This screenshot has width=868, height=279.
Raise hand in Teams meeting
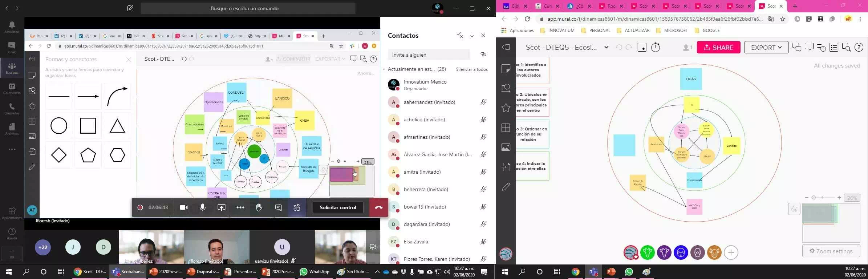(259, 207)
